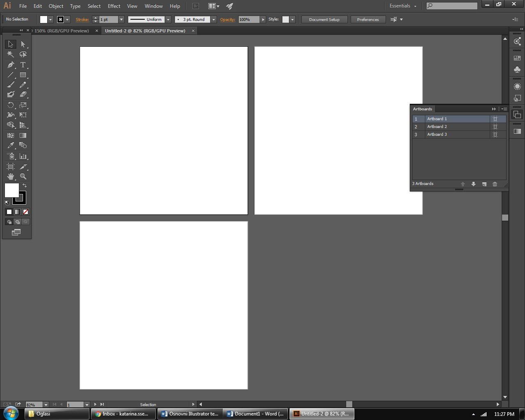Switch to Draw Behind mode
The image size is (525, 420).
coord(17,222)
